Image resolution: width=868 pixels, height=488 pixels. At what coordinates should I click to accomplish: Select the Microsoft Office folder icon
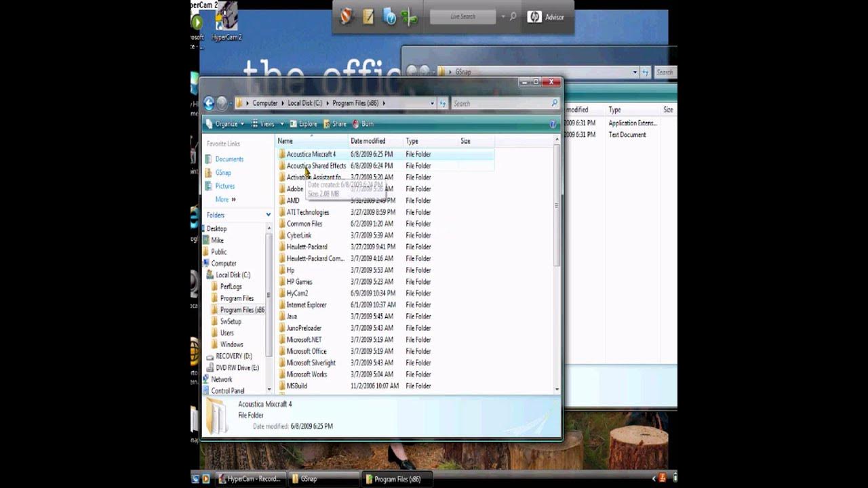point(282,351)
